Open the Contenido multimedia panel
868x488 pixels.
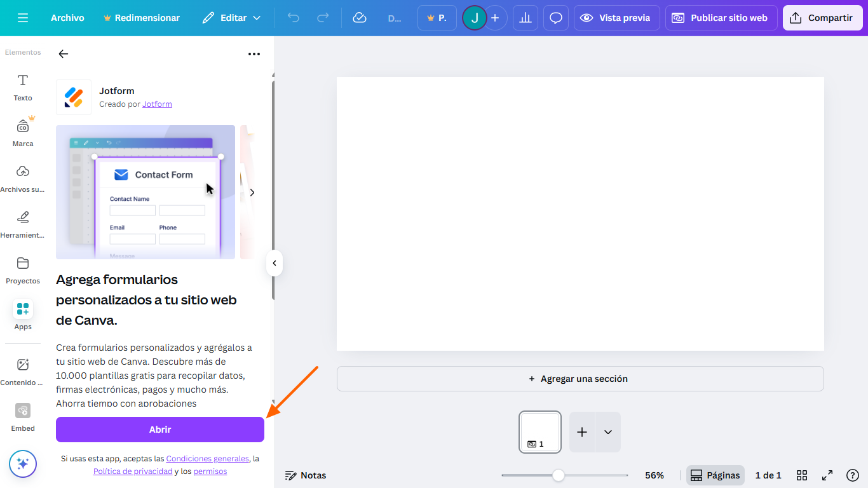23,372
